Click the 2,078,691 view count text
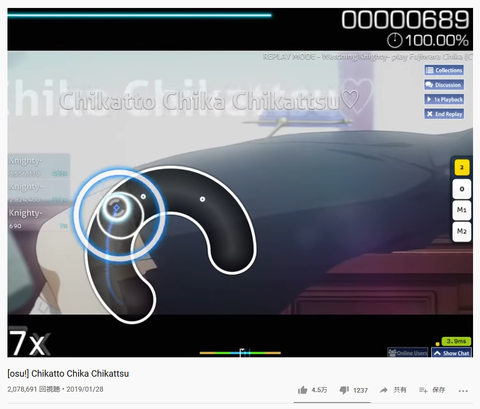 (x=34, y=389)
